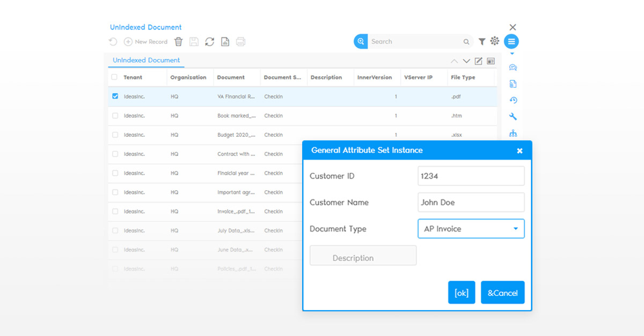Viewport: 644px width, 336px height.
Task: Click the Customer Name input field
Action: pos(471,203)
